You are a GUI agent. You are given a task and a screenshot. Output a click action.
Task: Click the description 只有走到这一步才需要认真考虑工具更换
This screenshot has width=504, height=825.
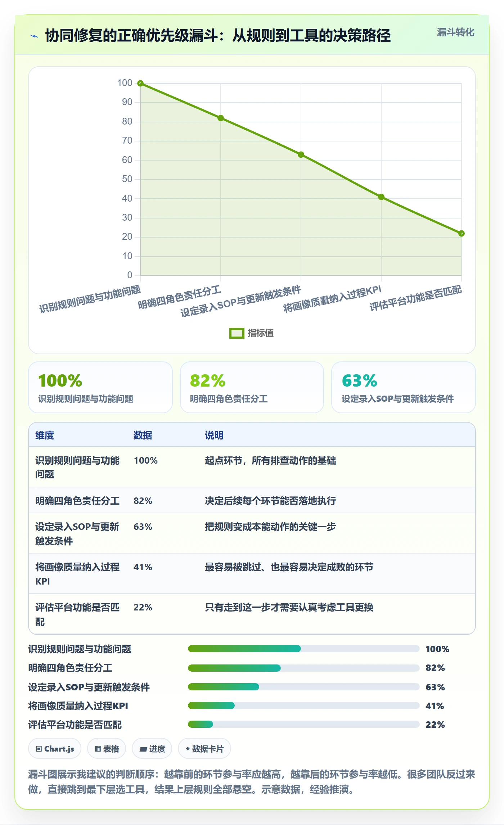click(x=289, y=607)
